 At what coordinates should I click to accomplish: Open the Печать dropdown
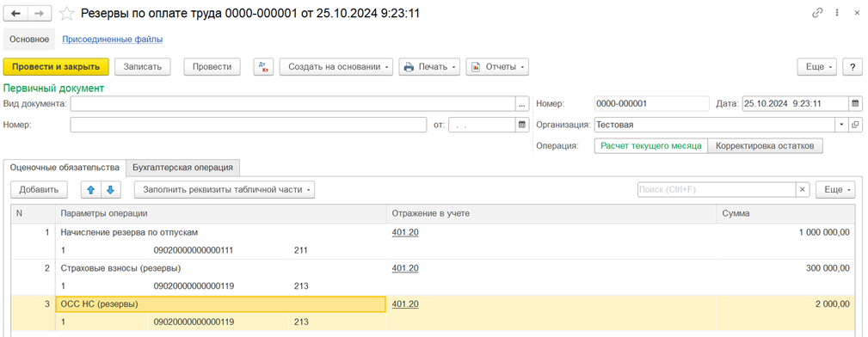[x=429, y=67]
